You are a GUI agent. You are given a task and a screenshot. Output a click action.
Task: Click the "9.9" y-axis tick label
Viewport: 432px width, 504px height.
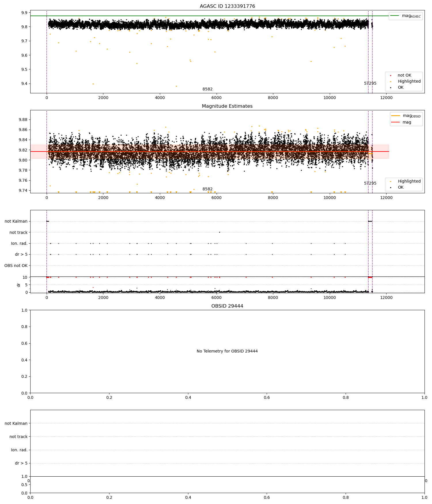coord(24,13)
